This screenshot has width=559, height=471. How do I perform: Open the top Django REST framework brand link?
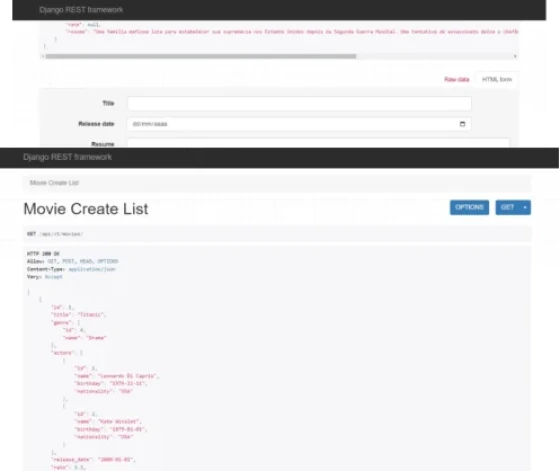tap(81, 10)
